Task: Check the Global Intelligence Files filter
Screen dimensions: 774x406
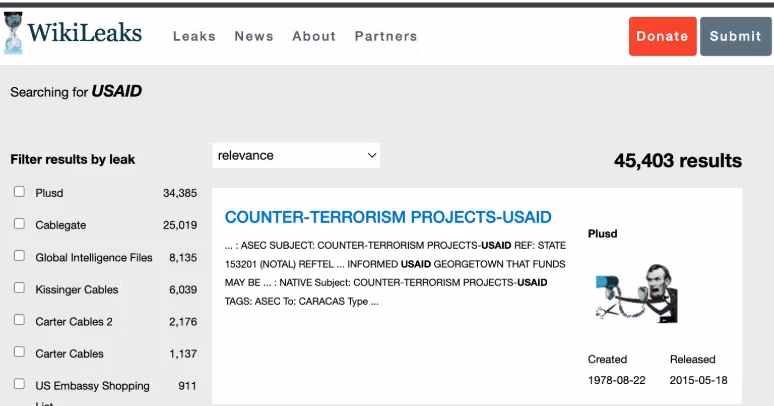Action: point(19,256)
